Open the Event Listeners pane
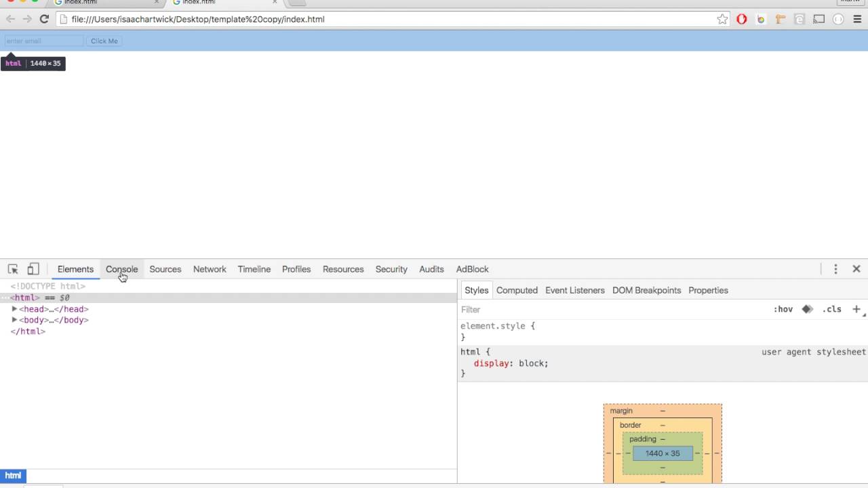This screenshot has height=488, width=868. point(575,290)
